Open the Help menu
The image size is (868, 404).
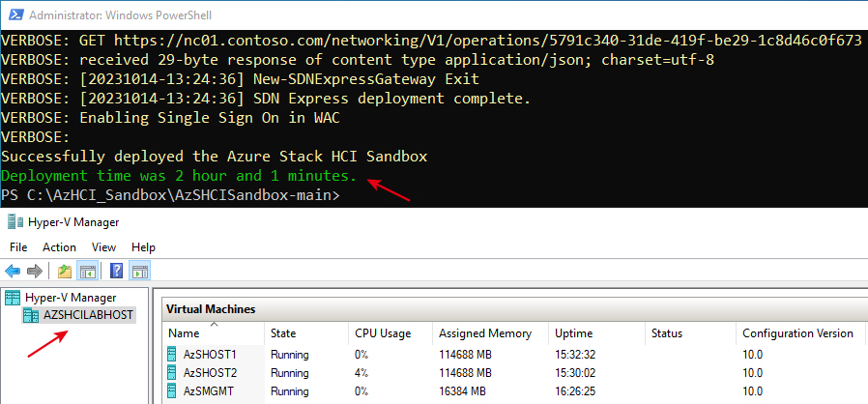143,247
